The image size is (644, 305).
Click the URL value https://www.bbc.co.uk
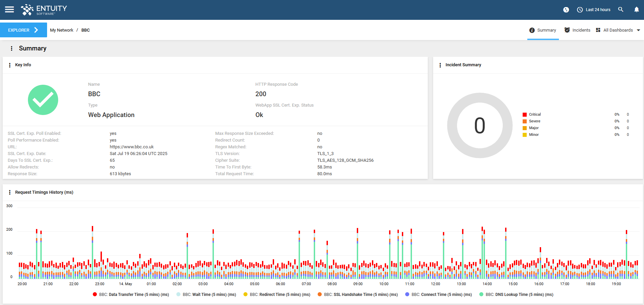pos(131,147)
